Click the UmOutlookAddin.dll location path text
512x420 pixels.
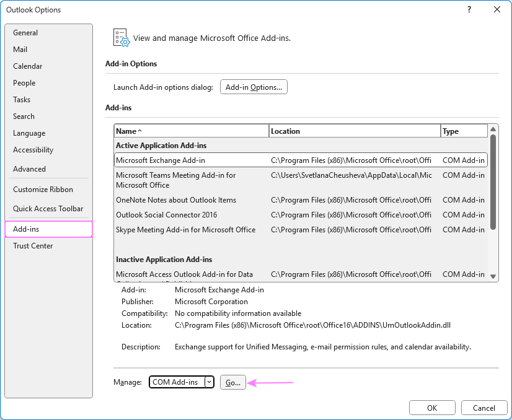(x=312, y=325)
